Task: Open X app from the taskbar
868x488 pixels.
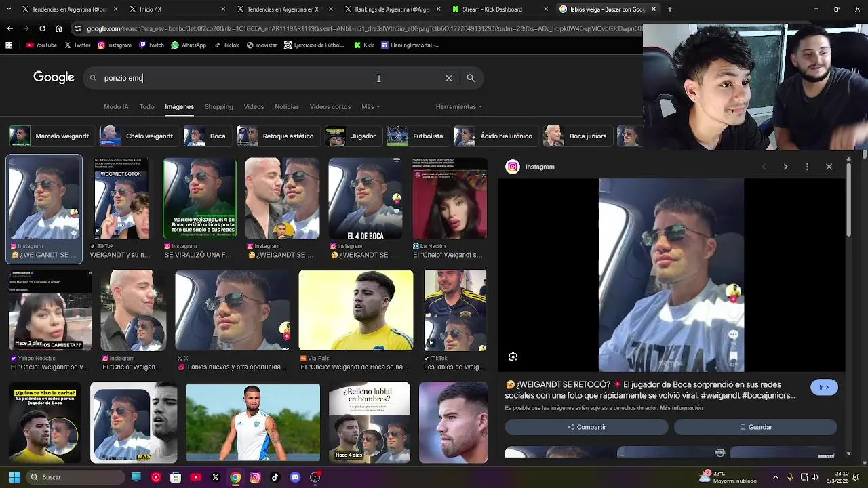Action: pos(216,477)
